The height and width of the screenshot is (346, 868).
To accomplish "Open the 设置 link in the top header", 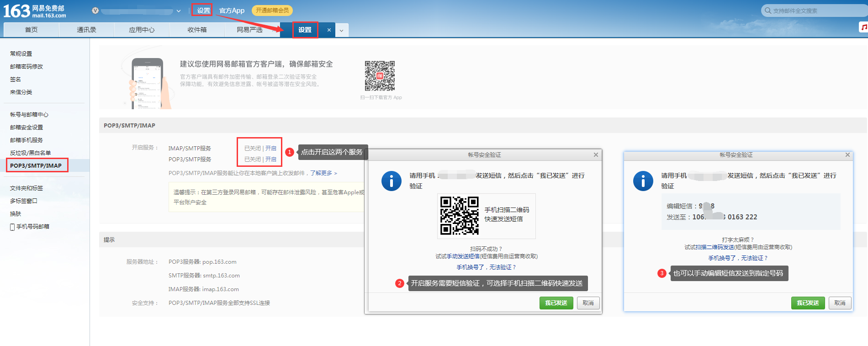I will click(x=203, y=11).
